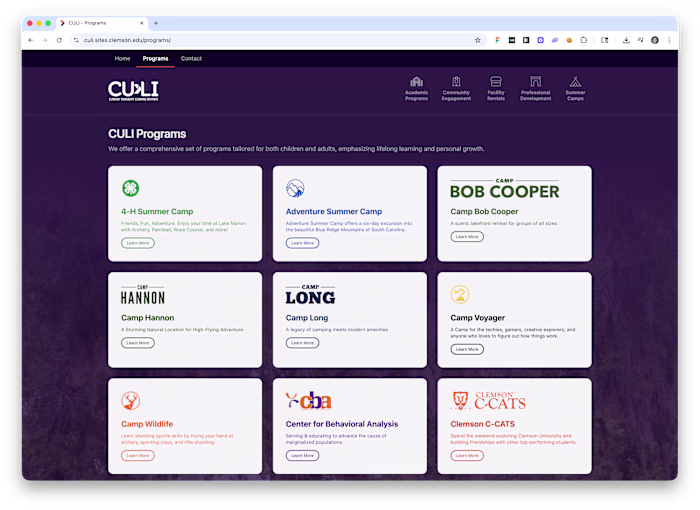This screenshot has width=700, height=510.
Task: Click the CULI logo in the header
Action: click(x=133, y=91)
